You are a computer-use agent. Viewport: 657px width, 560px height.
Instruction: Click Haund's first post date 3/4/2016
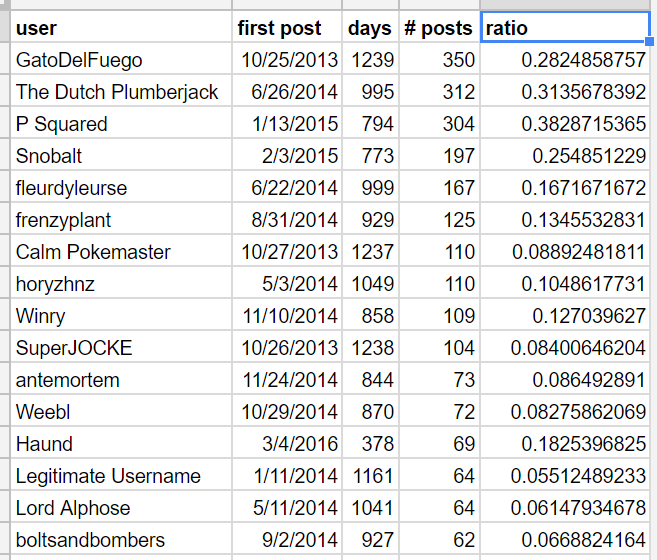(286, 444)
